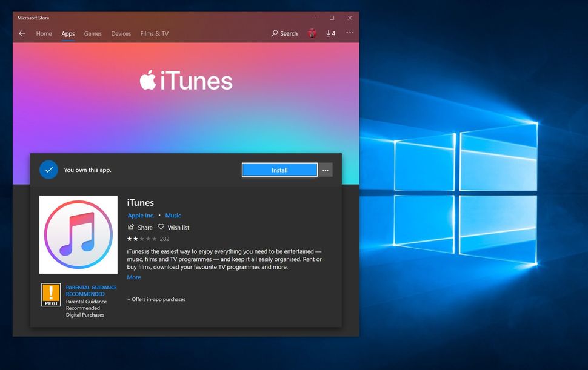Add iTunes to your Wish list
Viewport: 588px width, 370px height.
pyautogui.click(x=174, y=227)
